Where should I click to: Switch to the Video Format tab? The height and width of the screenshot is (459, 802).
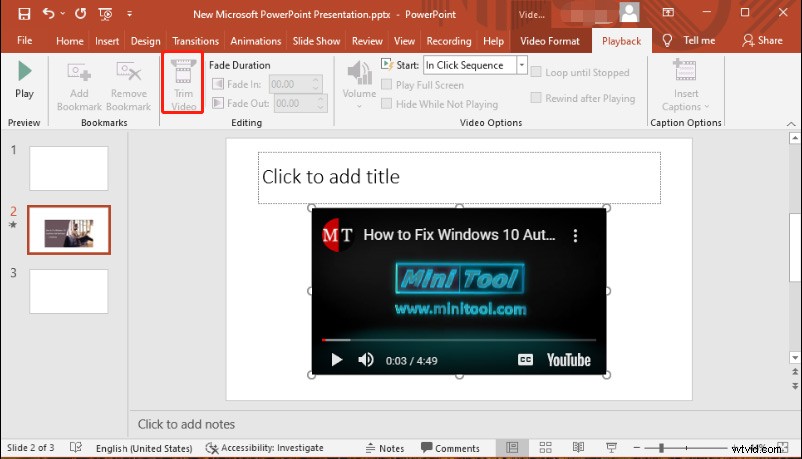(550, 41)
